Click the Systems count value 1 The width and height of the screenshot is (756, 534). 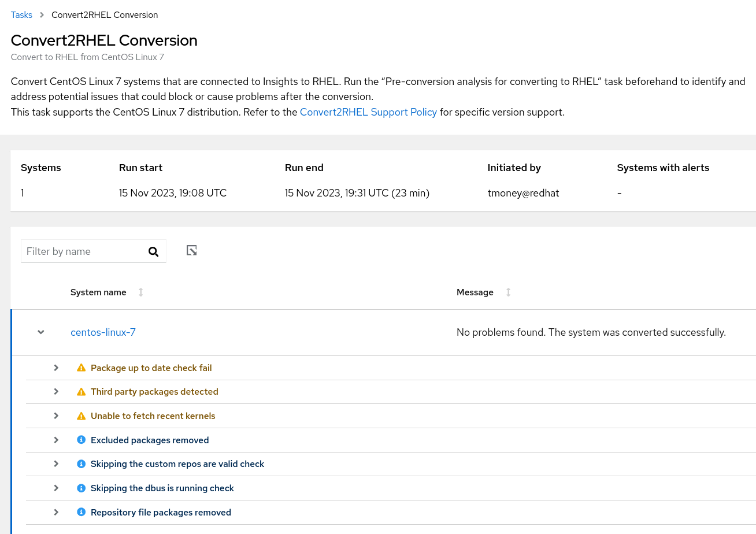point(23,193)
